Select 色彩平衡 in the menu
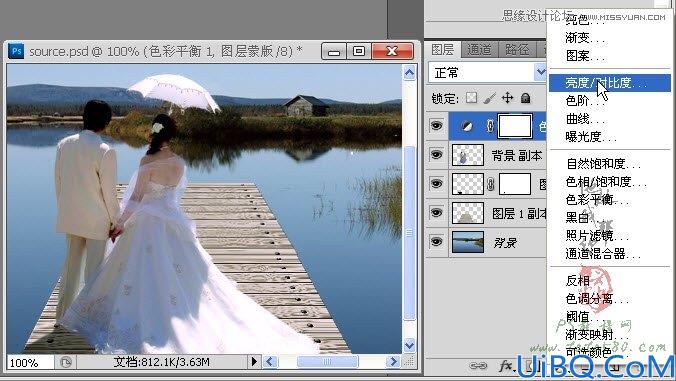The height and width of the screenshot is (381, 676). 596,200
